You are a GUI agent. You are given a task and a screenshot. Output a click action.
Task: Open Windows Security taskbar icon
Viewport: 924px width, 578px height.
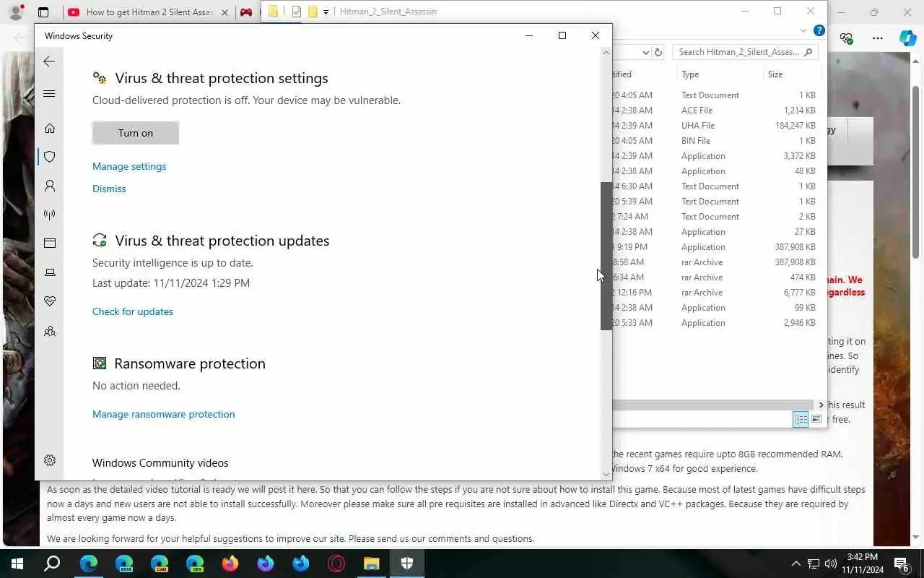407,564
